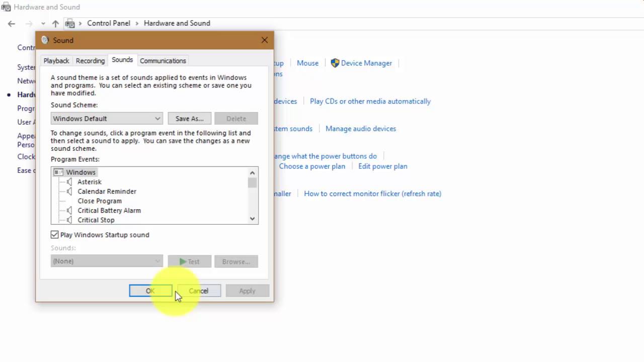Open recent locations dropdown arrow in navigation bar
The width and height of the screenshot is (644, 362).
click(x=43, y=24)
